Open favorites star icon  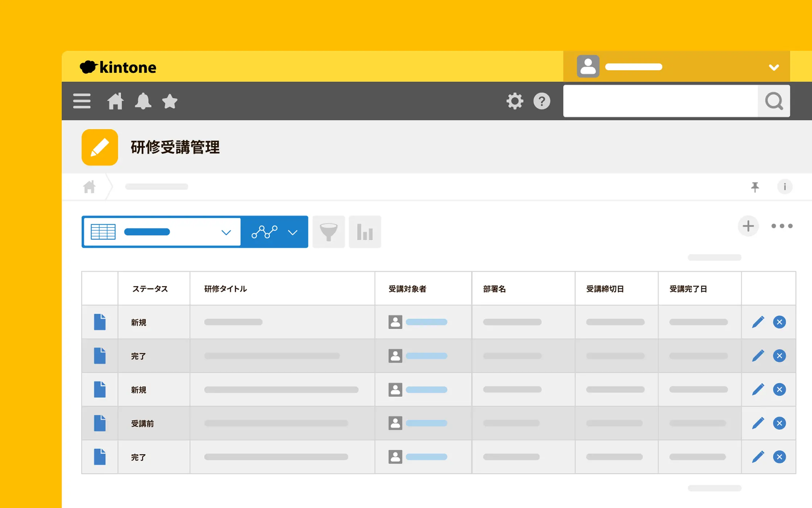pyautogui.click(x=170, y=101)
